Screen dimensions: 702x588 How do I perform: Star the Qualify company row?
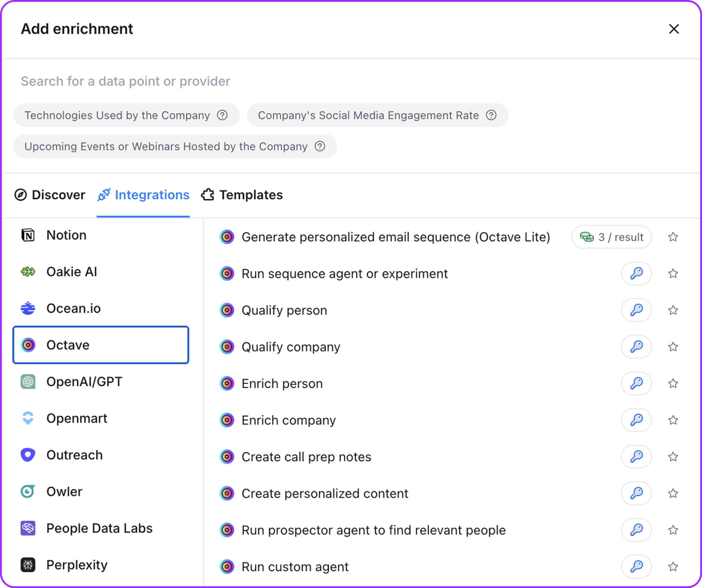(x=673, y=347)
